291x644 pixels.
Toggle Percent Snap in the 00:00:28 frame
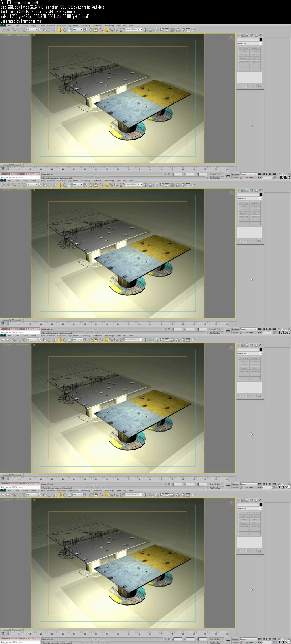(111, 185)
